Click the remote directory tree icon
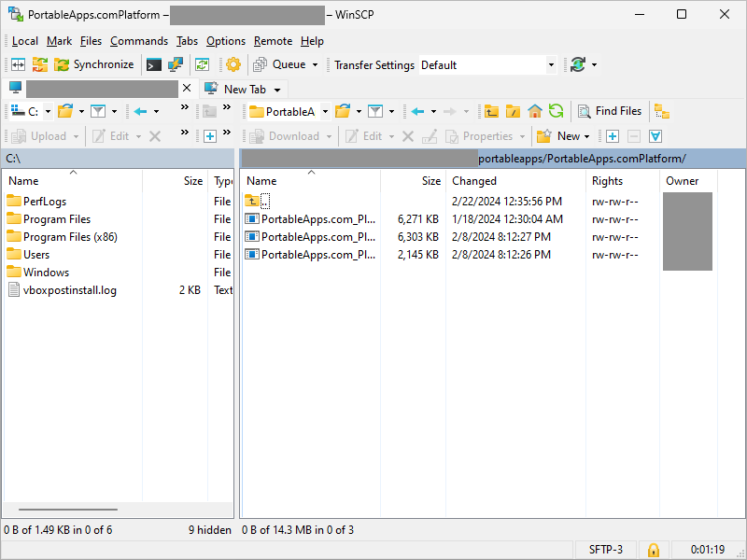This screenshot has height=560, width=747. point(662,111)
